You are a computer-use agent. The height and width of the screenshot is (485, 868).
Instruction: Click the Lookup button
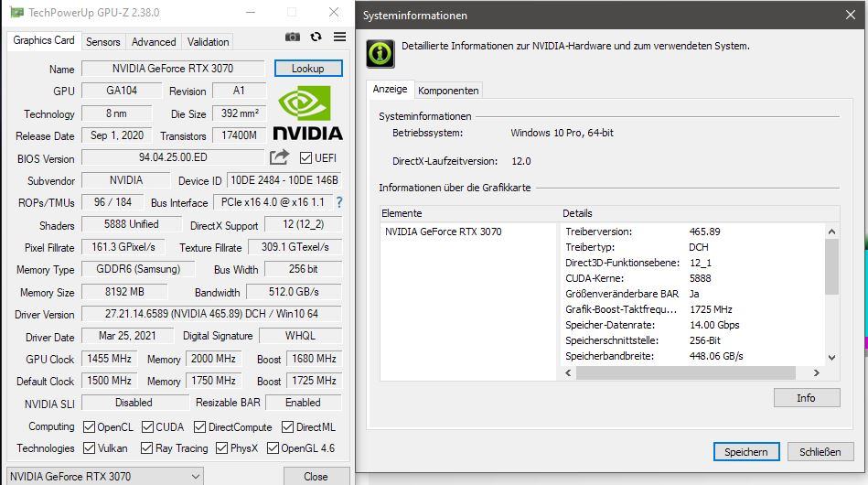coord(308,69)
